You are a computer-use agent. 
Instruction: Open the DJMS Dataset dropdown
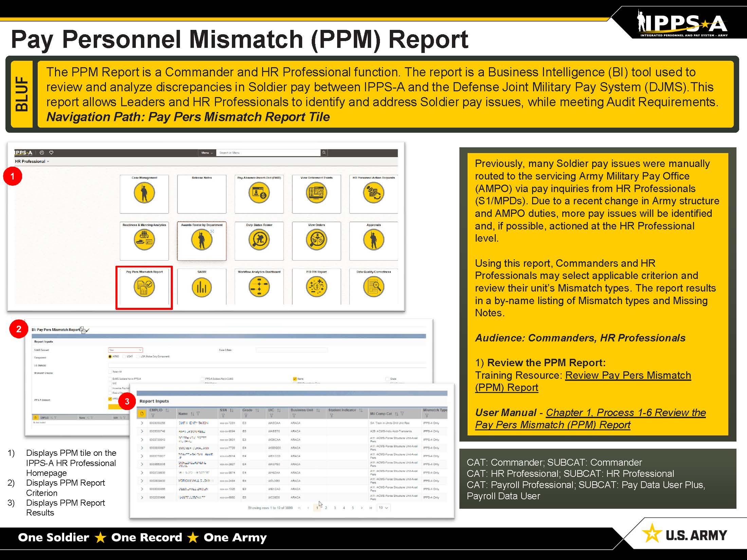[x=125, y=350]
